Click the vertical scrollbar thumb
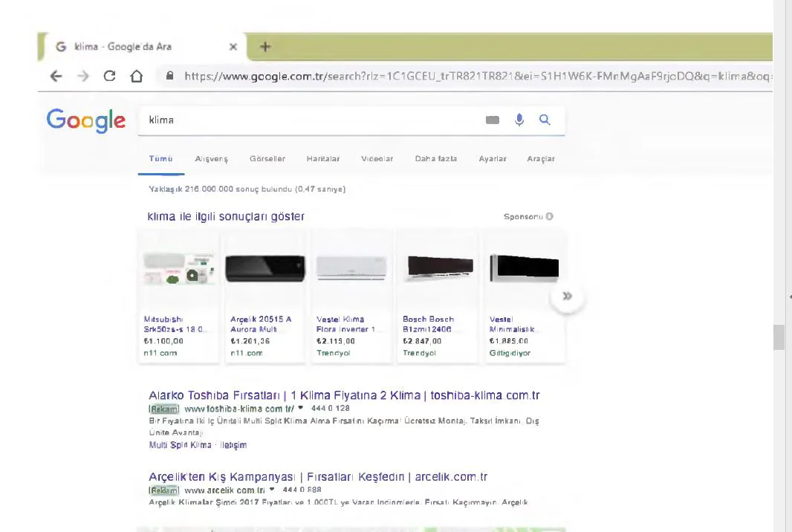The height and width of the screenshot is (532, 792). click(x=779, y=337)
